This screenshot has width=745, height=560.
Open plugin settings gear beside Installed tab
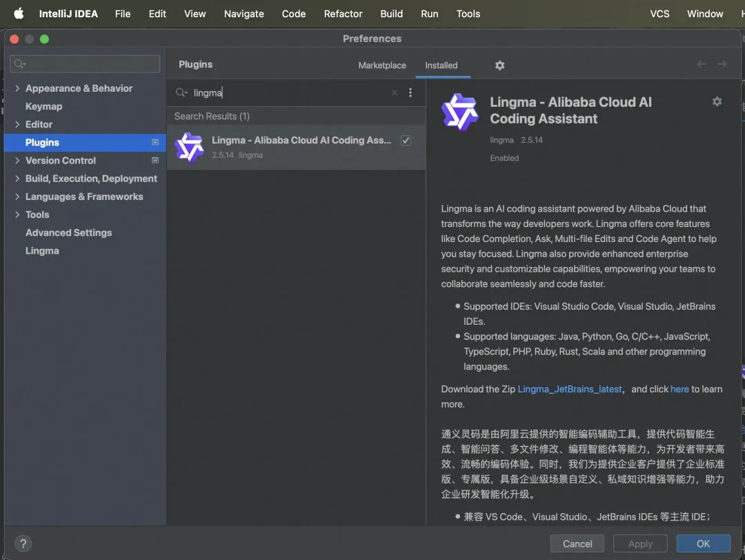pos(499,66)
